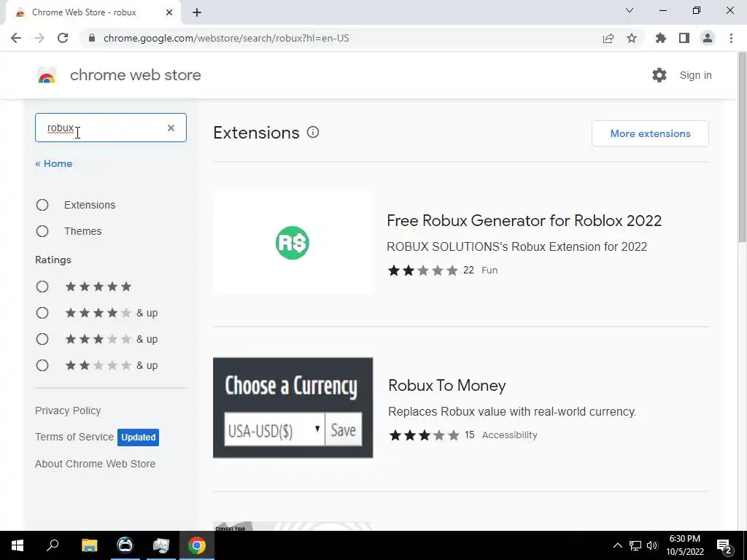
Task: Click the Sign in link
Action: point(695,75)
